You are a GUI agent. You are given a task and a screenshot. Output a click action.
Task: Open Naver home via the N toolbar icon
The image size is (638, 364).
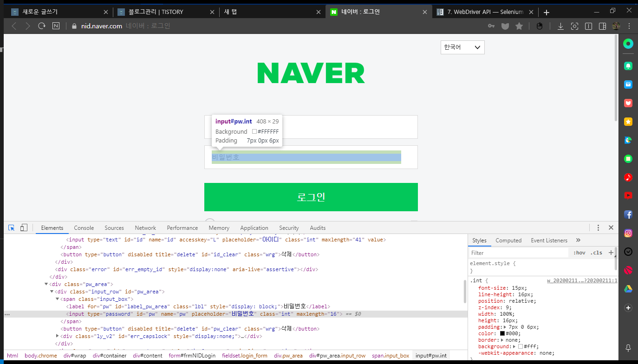56,26
